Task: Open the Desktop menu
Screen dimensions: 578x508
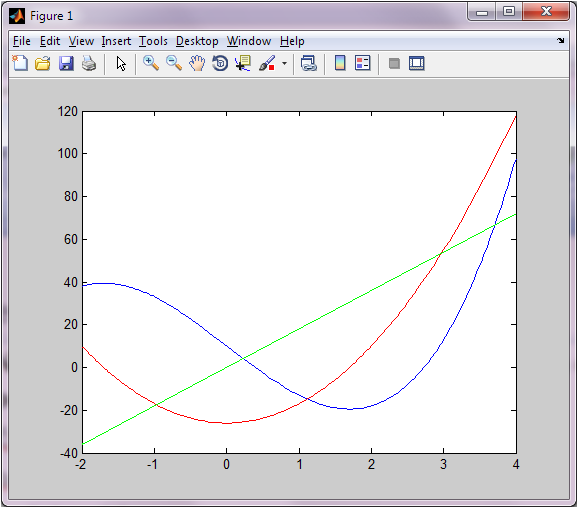Action: (x=197, y=41)
